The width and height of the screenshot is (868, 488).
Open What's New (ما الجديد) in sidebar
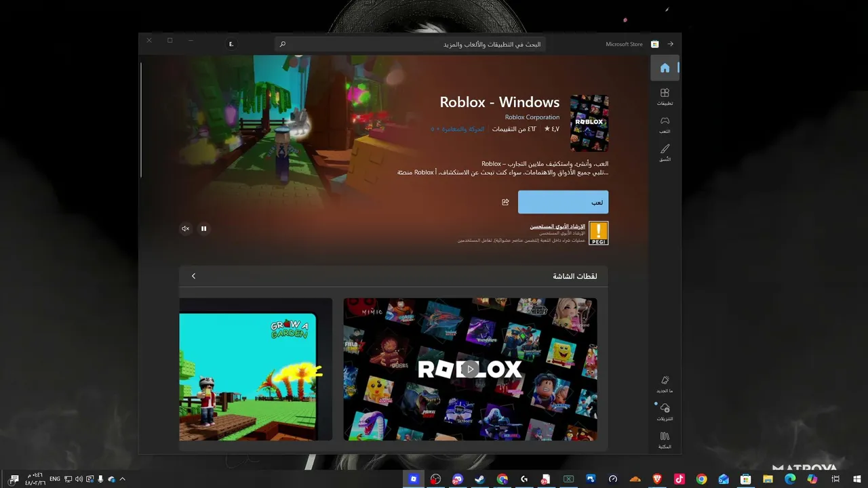[x=665, y=384]
